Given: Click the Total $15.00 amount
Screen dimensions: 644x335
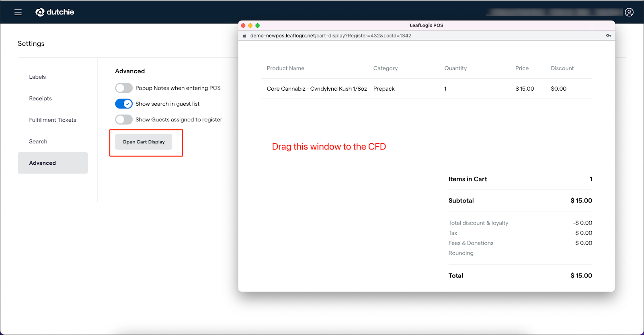Looking at the screenshot, I should pos(581,276).
